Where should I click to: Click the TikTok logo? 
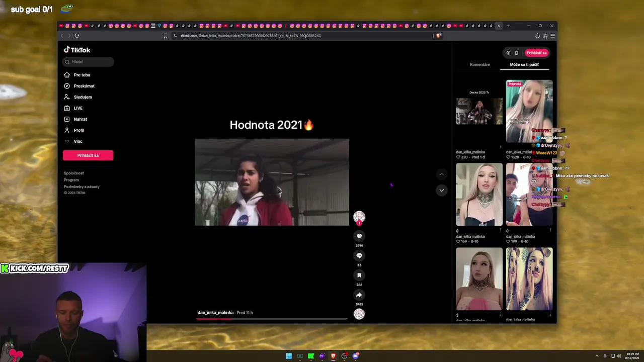pos(77,50)
